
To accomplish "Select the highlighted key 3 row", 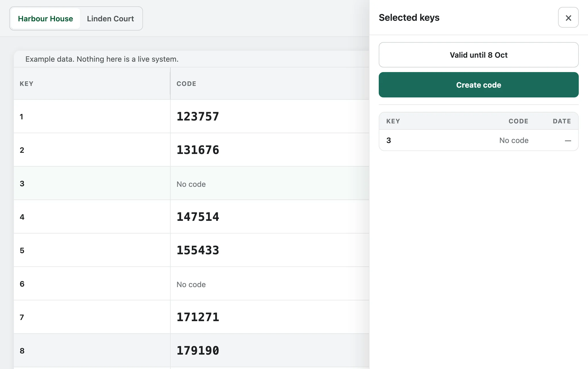I will pyautogui.click(x=191, y=183).
